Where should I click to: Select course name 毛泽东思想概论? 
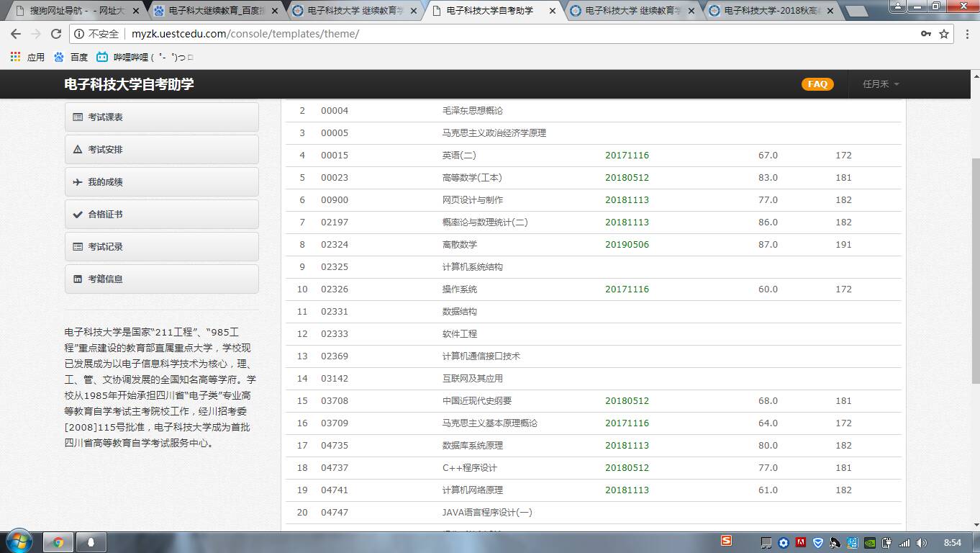473,111
